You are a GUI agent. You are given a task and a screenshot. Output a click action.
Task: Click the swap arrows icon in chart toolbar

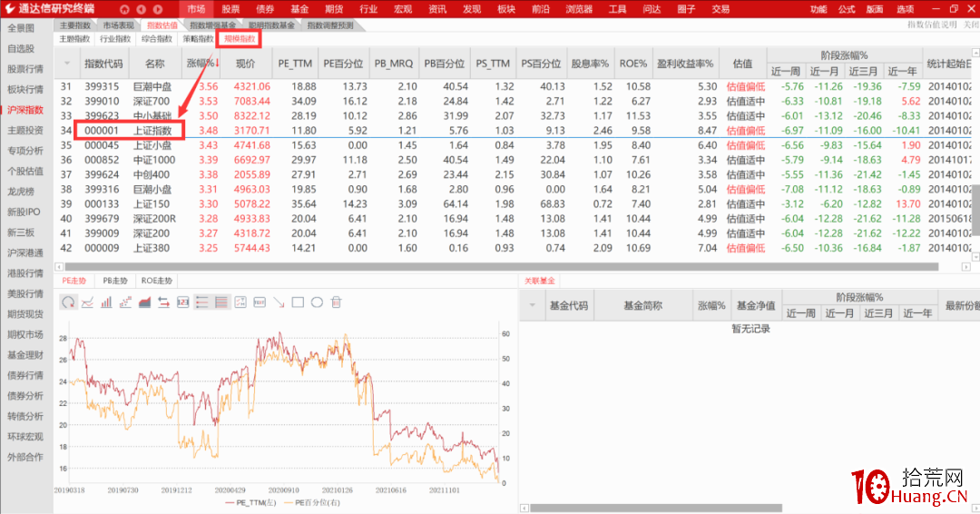pos(163,302)
